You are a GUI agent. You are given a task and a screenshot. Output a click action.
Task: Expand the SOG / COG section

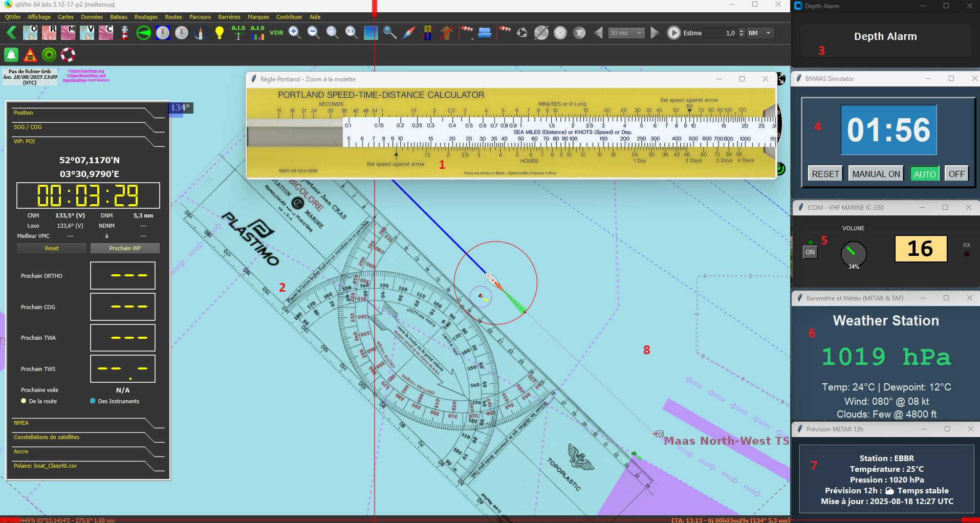pyautogui.click(x=88, y=127)
